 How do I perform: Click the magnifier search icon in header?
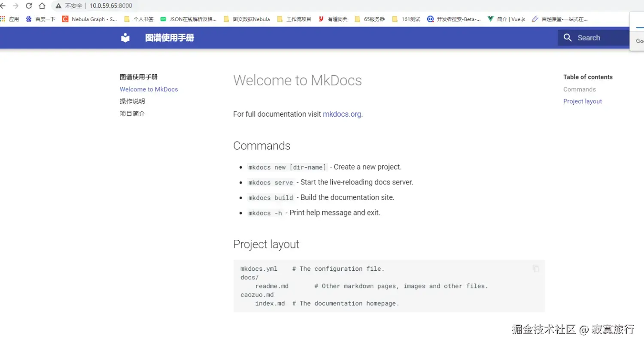568,38
